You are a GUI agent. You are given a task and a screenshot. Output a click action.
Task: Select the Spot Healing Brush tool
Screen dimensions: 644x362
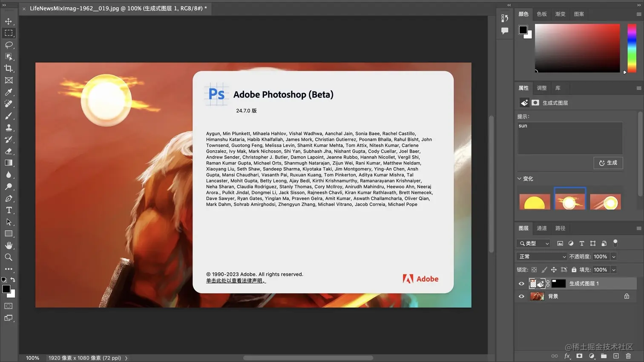tap(9, 104)
